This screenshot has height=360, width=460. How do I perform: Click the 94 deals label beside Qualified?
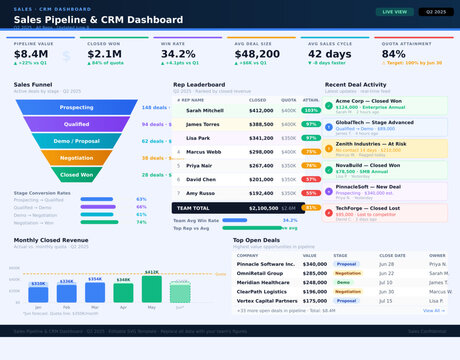(157, 124)
